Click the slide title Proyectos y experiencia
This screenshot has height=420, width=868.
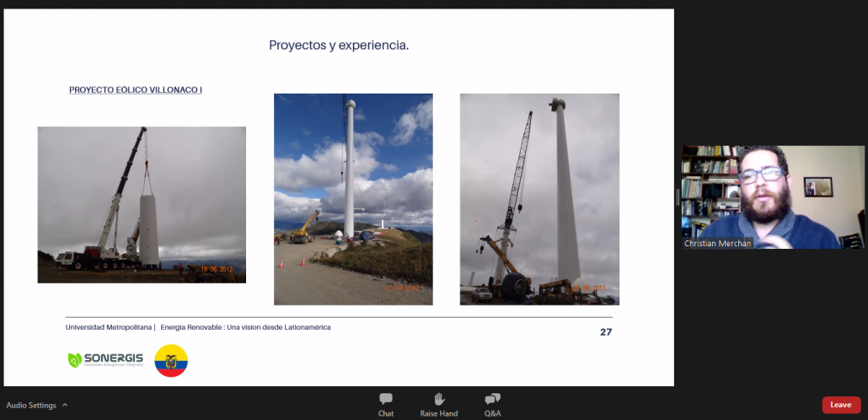point(339,46)
